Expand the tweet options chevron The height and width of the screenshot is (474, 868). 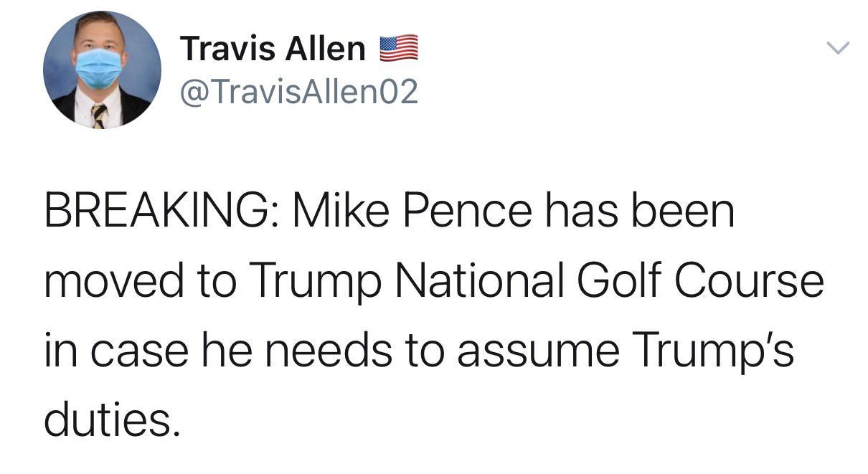tap(837, 49)
